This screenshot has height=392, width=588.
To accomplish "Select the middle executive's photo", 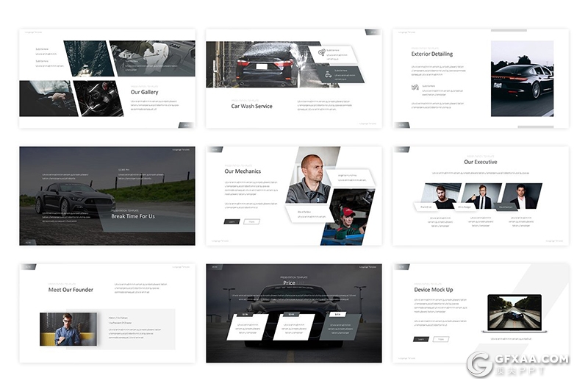I will click(481, 196).
